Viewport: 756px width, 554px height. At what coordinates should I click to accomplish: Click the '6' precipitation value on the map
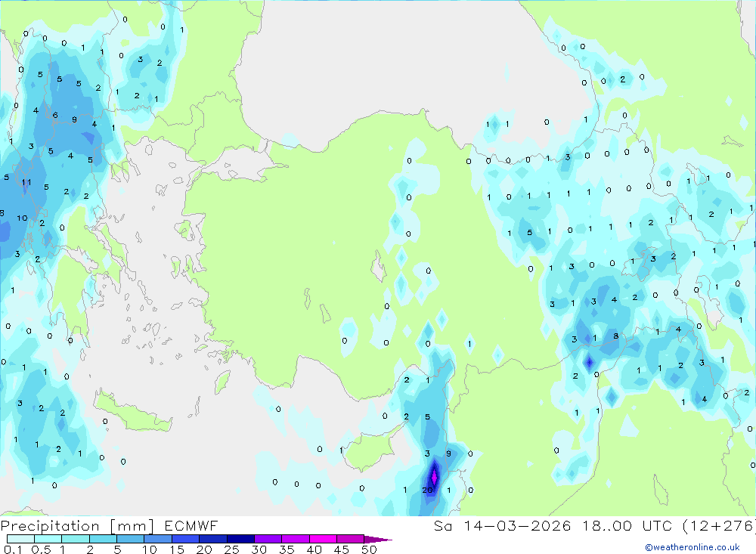tap(55, 115)
